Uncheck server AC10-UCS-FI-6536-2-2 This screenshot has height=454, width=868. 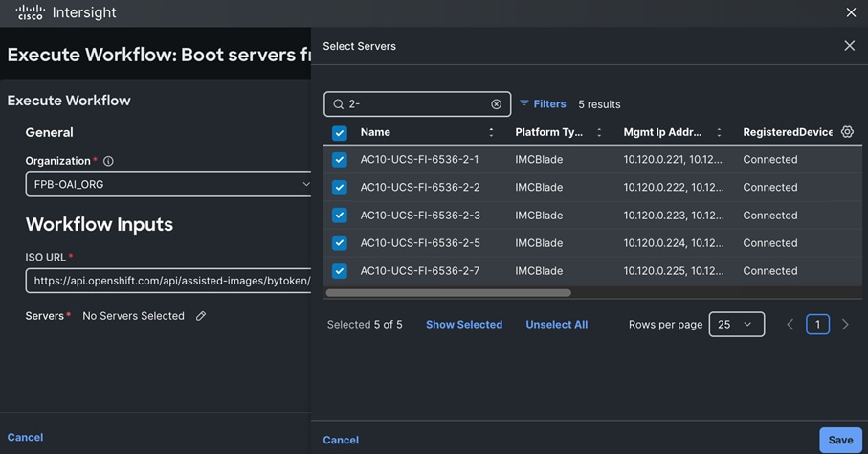click(x=340, y=188)
